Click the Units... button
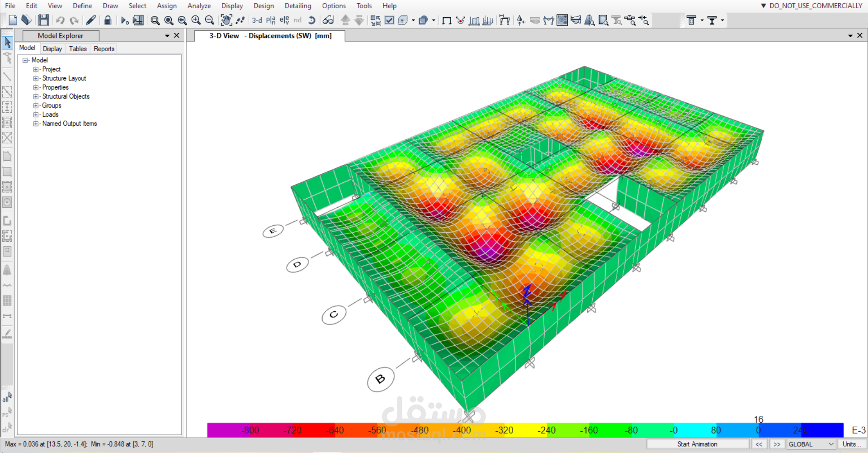The image size is (868, 453). (851, 444)
